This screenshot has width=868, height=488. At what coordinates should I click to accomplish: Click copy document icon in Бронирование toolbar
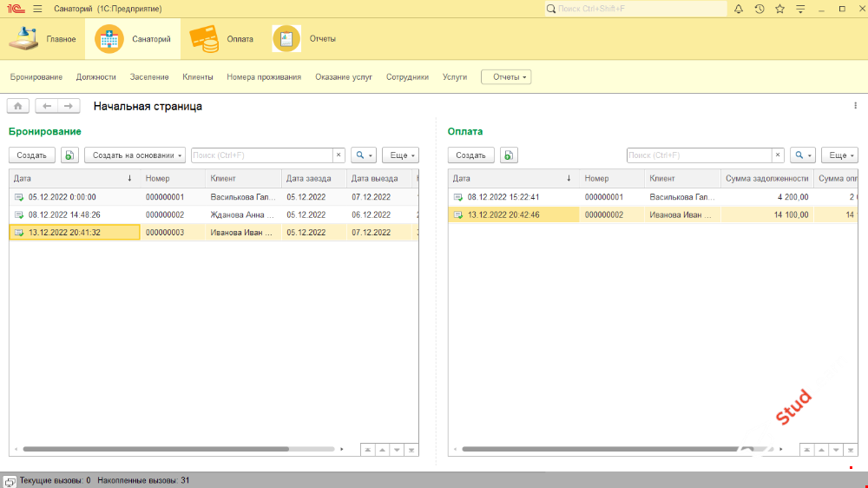tap(70, 155)
